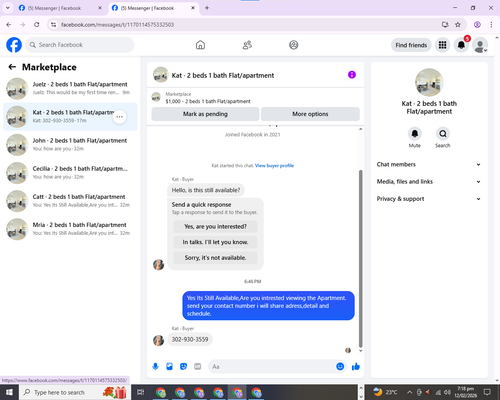Image resolution: width=500 pixels, height=400 pixels.
Task: Search in the Kat conversation
Action: (x=443, y=134)
